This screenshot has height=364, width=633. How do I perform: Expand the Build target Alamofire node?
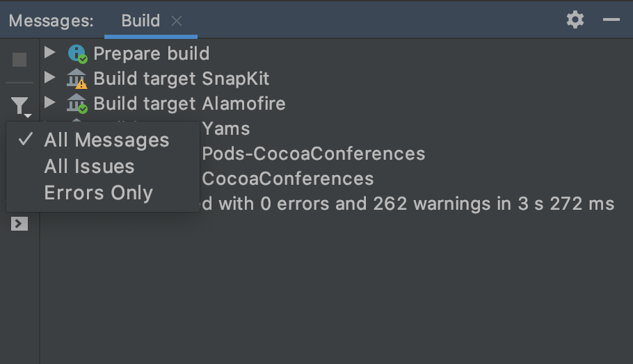[x=49, y=103]
